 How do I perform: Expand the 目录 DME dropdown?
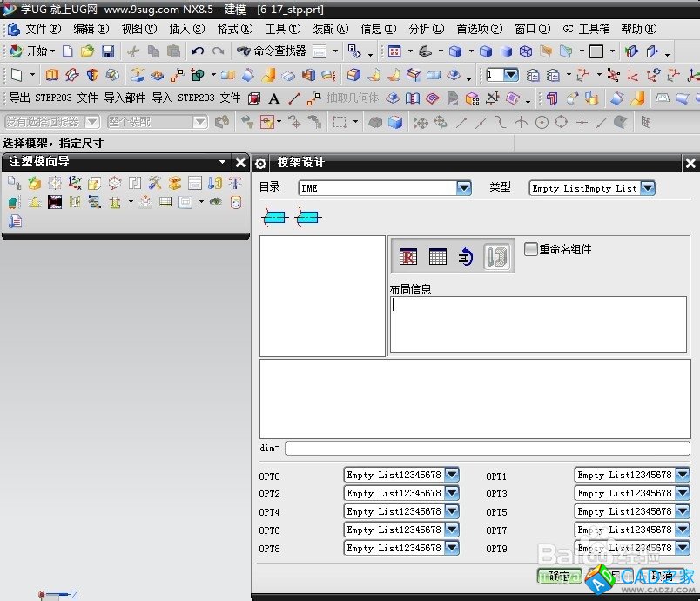coord(463,187)
